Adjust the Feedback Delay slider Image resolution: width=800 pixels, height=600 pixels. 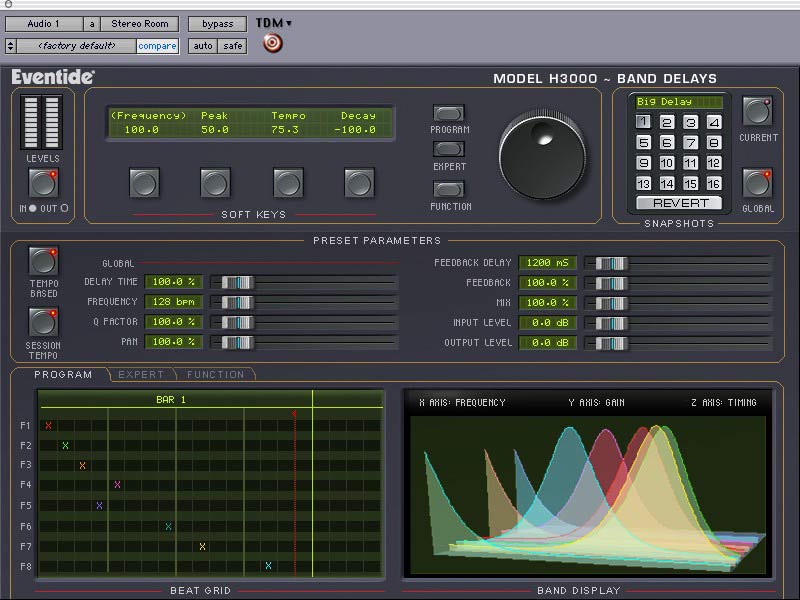[611, 263]
